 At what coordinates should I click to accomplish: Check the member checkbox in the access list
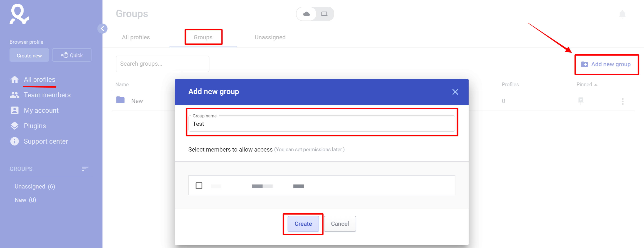[199, 186]
